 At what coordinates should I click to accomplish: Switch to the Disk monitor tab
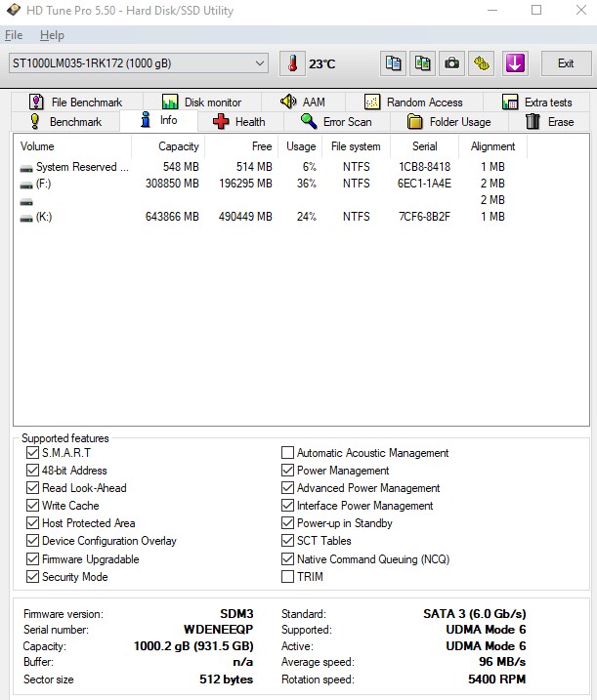[x=201, y=102]
